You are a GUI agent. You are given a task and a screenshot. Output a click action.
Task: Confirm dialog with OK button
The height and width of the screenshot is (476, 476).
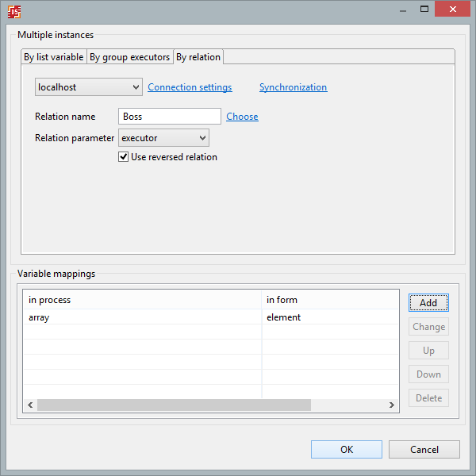coord(347,449)
